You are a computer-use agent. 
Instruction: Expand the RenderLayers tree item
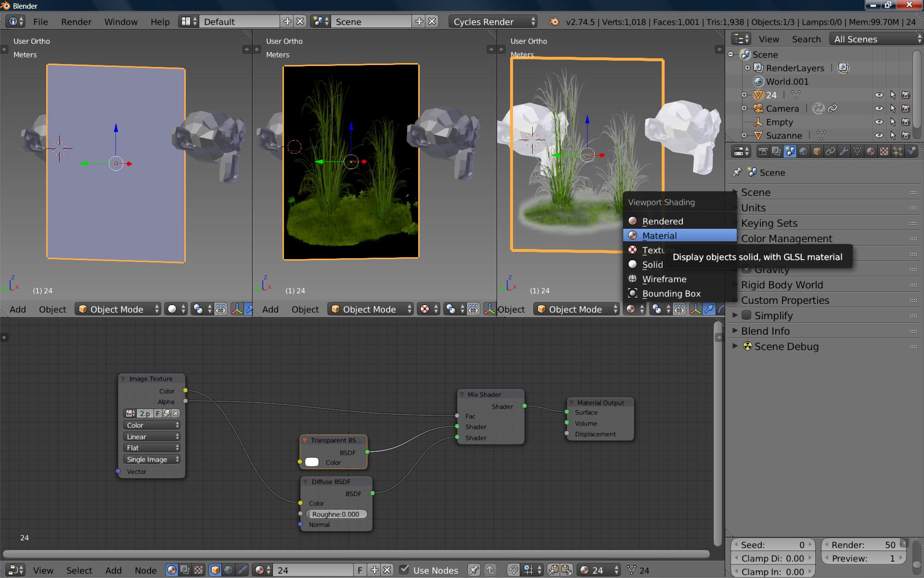pyautogui.click(x=747, y=68)
